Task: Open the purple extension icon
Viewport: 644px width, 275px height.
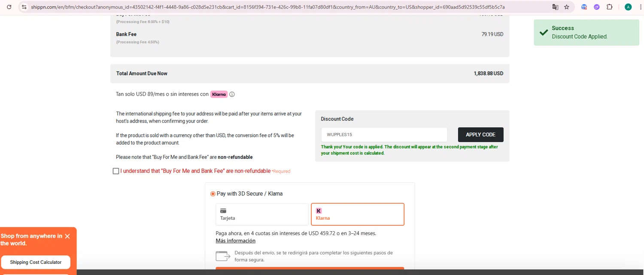Action: (597, 7)
